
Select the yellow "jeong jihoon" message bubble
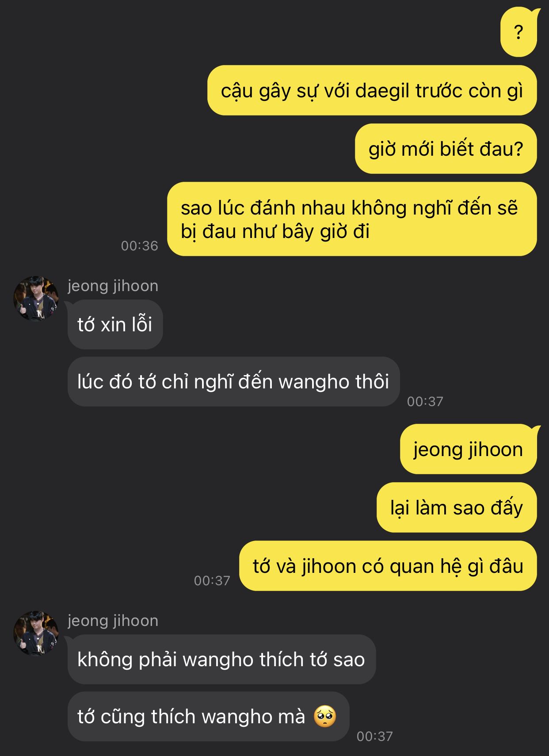[469, 449]
